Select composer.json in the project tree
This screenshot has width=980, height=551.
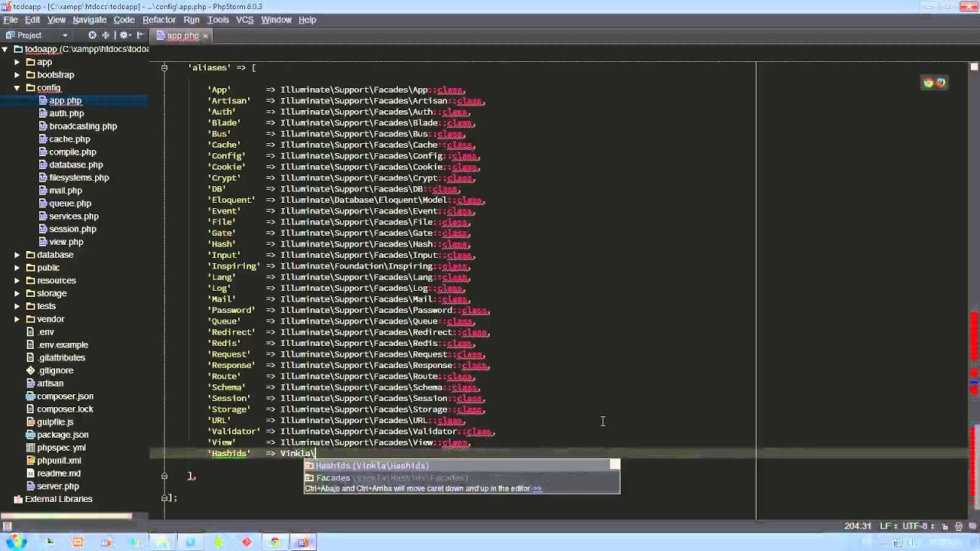pos(65,396)
